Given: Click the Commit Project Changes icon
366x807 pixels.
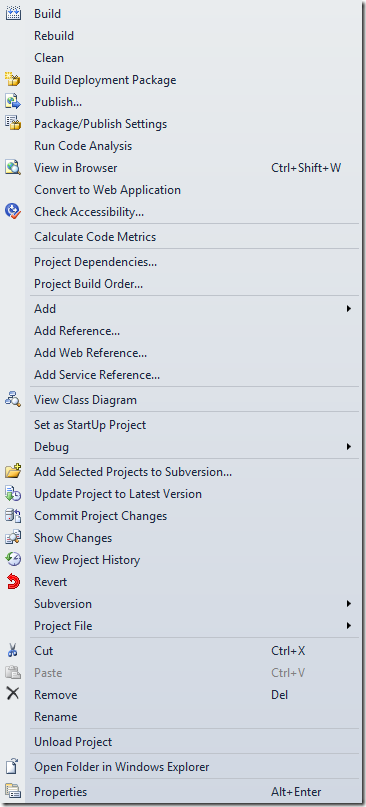Looking at the screenshot, I should coord(13,516).
